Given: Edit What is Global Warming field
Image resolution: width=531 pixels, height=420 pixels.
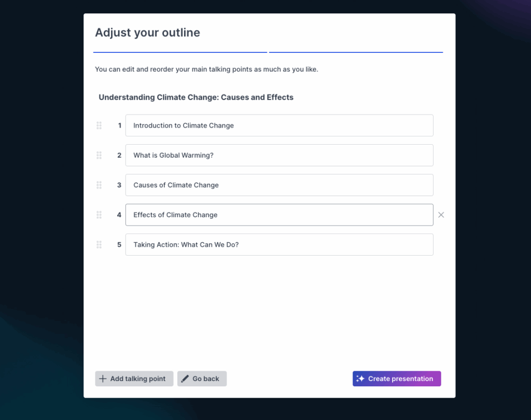Looking at the screenshot, I should [280, 155].
